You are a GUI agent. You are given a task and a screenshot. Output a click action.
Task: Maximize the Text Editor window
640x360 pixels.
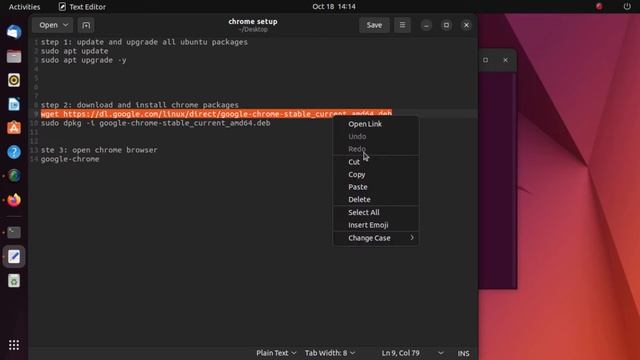point(446,25)
